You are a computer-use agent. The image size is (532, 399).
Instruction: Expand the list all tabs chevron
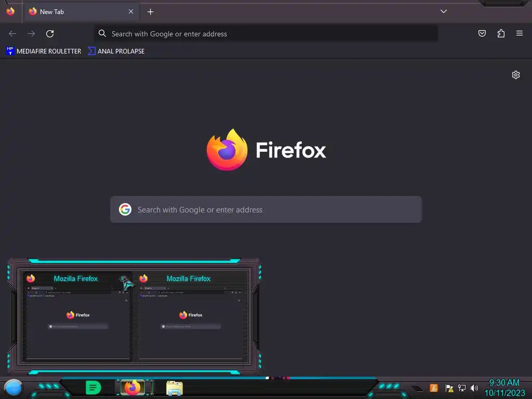pyautogui.click(x=444, y=11)
